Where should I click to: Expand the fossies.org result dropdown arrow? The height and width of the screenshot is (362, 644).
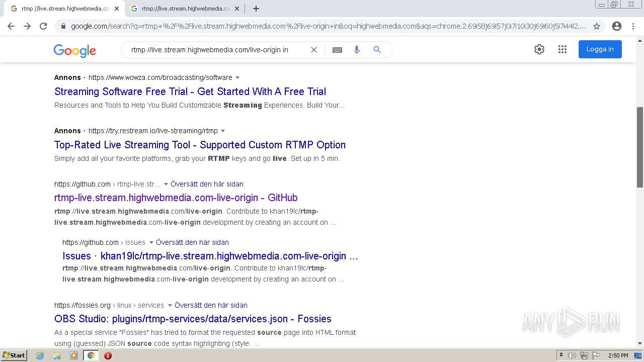(x=170, y=305)
